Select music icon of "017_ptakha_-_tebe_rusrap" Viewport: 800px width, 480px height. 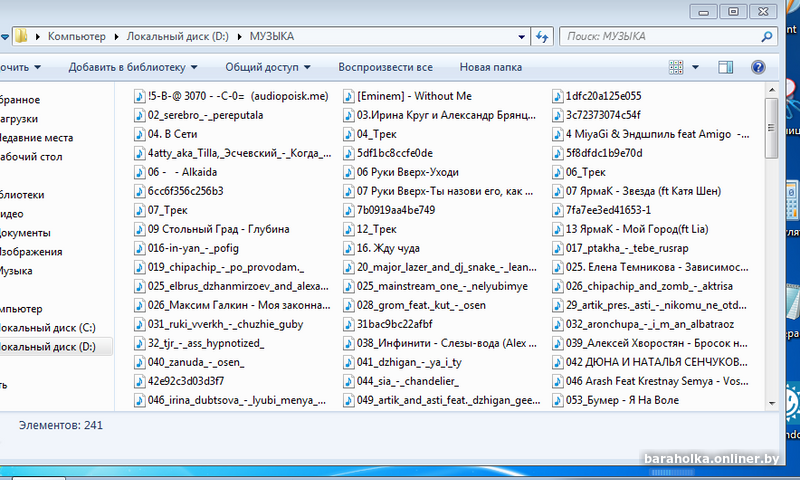pyautogui.click(x=558, y=248)
